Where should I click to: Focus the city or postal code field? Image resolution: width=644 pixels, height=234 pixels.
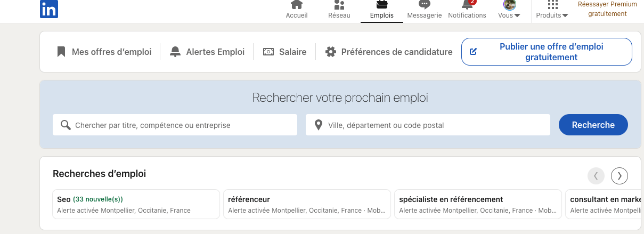click(428, 125)
